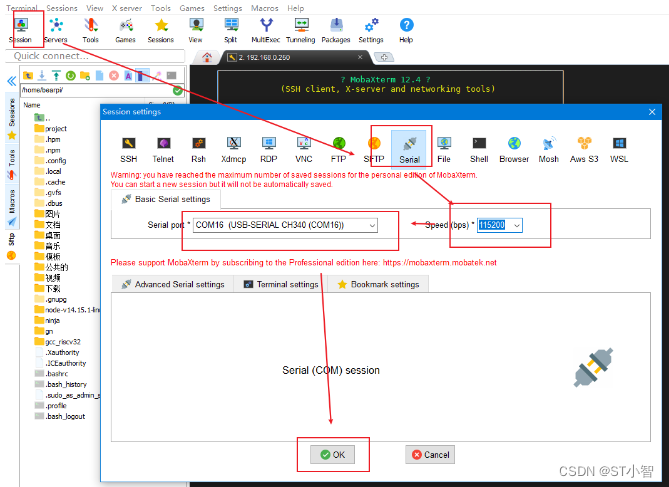Open the MultiExec toolbar icon

[266, 30]
